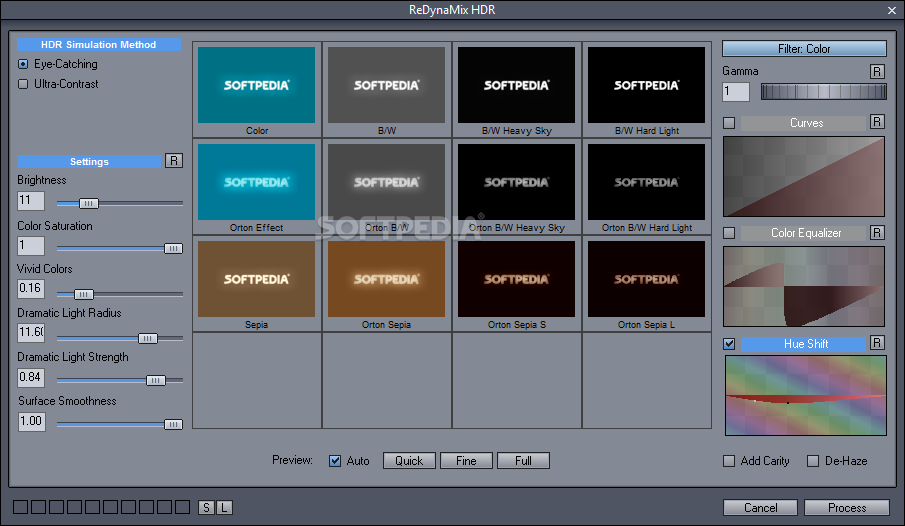Enable the Color Equalizer checkbox
This screenshot has height=526, width=905.
click(729, 233)
